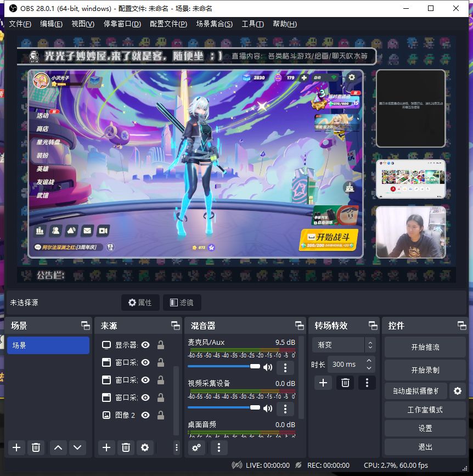This screenshot has width=473, height=476.
Task: Open virtual camera settings gear icon
Action: pos(458,391)
